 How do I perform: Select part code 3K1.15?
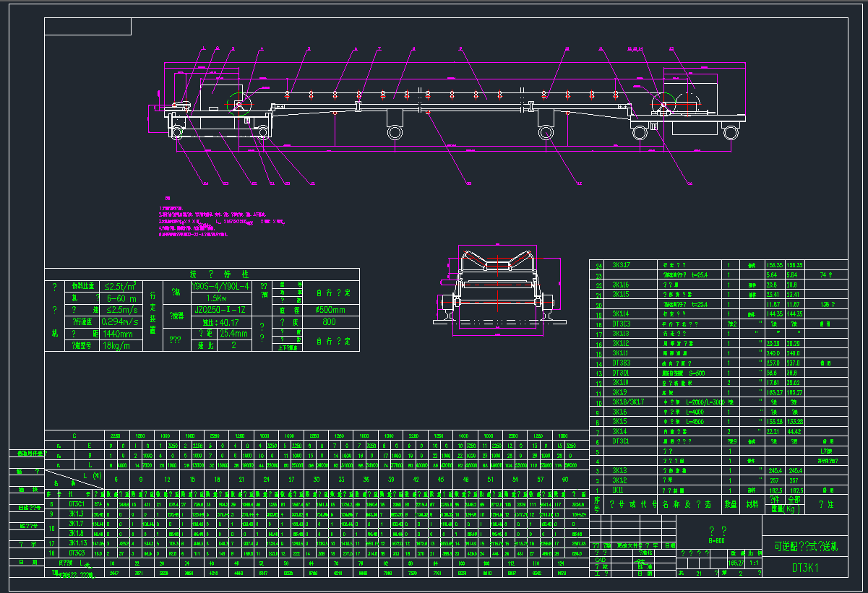(621, 294)
